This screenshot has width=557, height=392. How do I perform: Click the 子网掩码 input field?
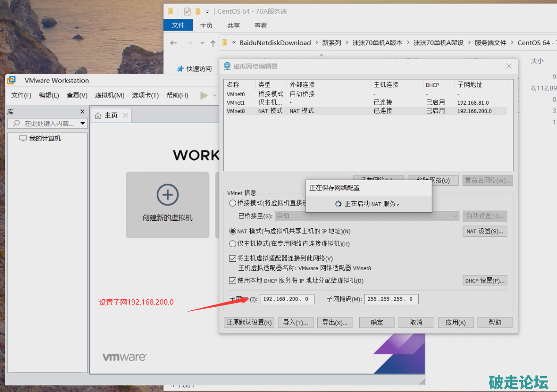coord(391,299)
